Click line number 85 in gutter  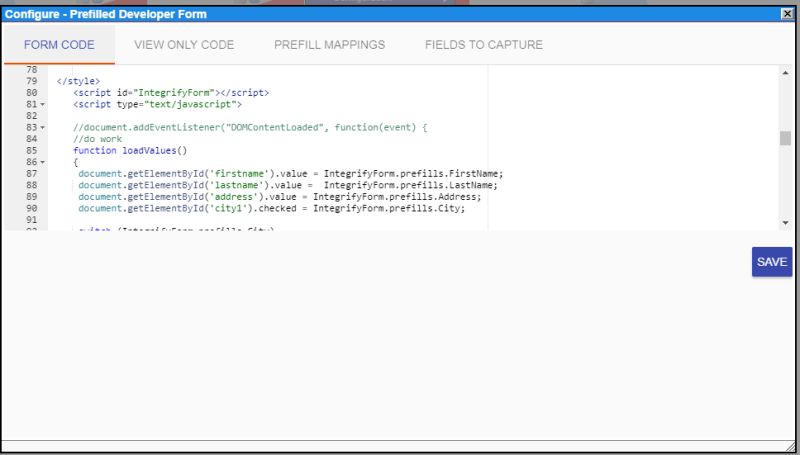coord(32,150)
